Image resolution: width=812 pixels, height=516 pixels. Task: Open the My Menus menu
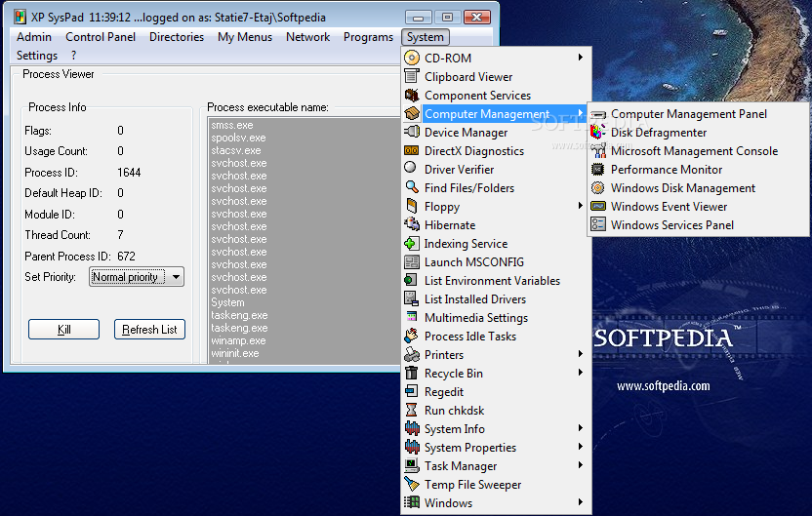[244, 37]
